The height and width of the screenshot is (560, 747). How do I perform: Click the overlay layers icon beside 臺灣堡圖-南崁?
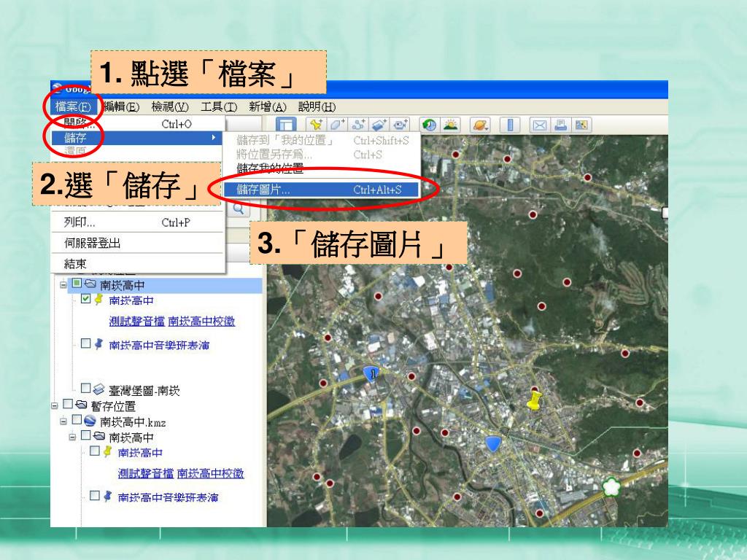(x=98, y=389)
